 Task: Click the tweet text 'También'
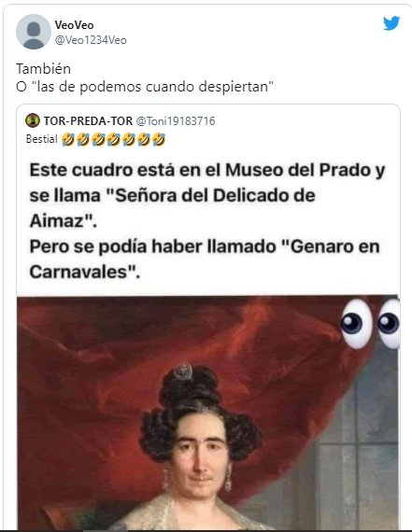44,69
